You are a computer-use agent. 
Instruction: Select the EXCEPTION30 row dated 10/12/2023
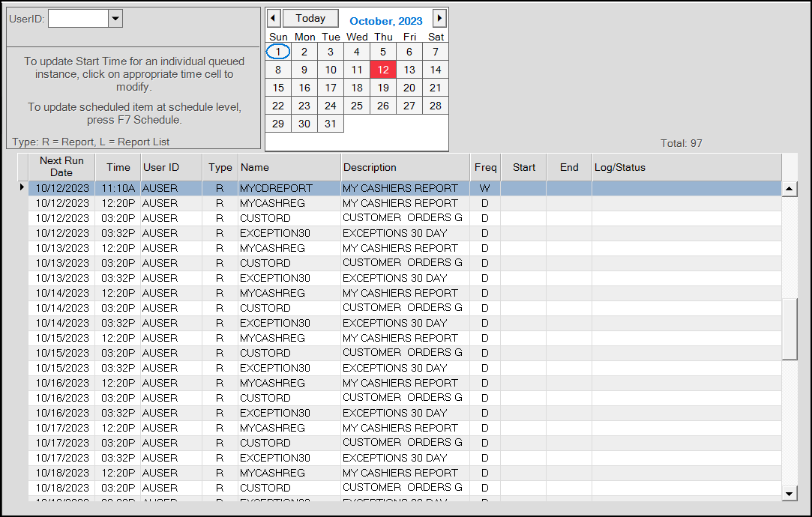click(287, 233)
